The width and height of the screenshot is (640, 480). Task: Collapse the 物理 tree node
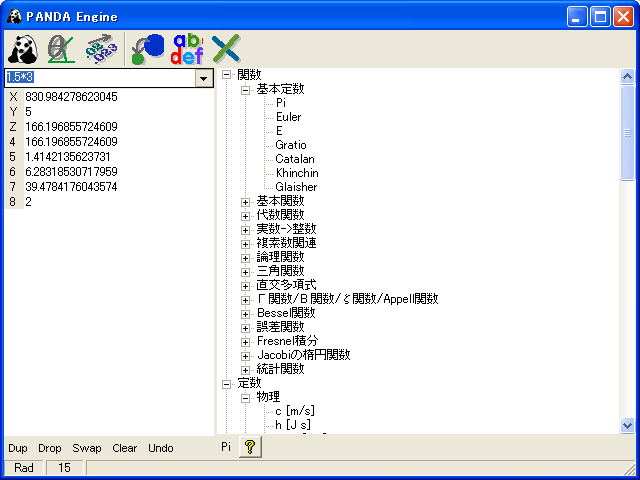pos(245,398)
